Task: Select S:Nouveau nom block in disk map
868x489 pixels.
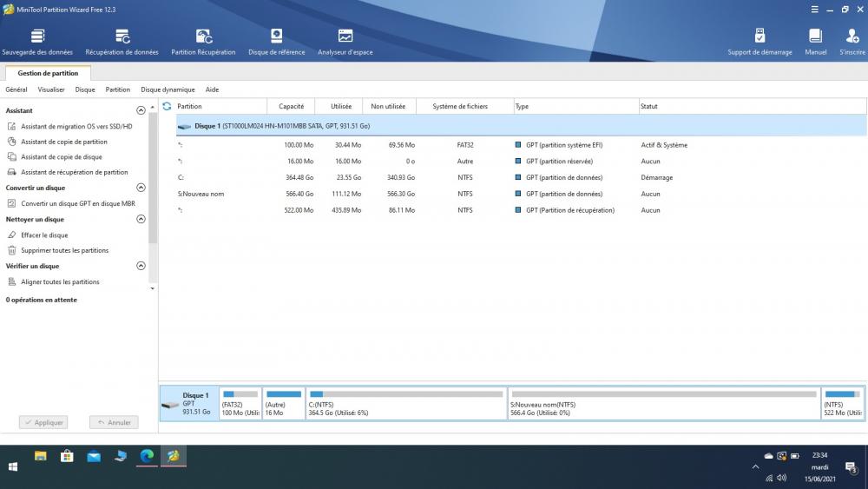Action: (664, 404)
